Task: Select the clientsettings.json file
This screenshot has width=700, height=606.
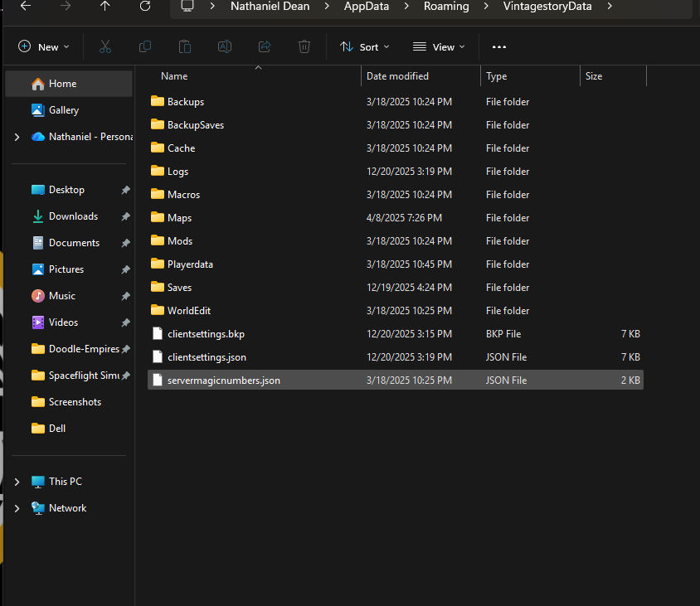Action: pos(207,357)
